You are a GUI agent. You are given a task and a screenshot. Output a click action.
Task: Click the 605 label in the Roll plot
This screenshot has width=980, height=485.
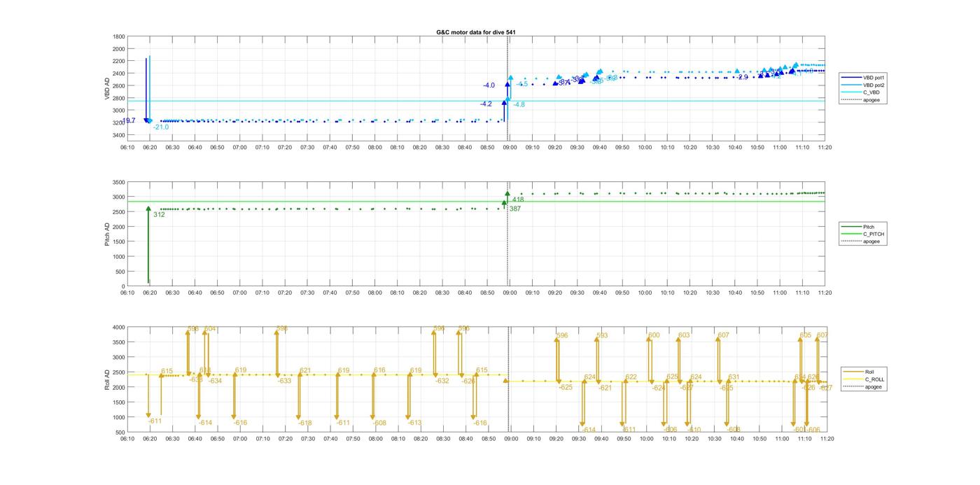805,335
